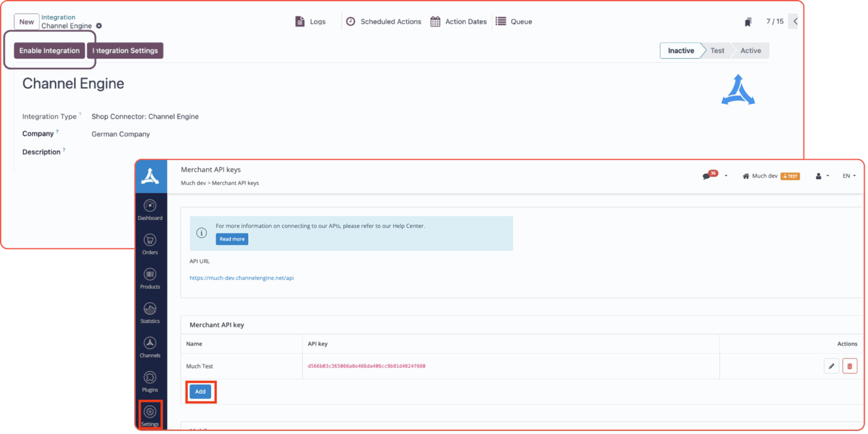The image size is (868, 434).
Task: Open Dashboard in the sidebar
Action: (x=150, y=210)
